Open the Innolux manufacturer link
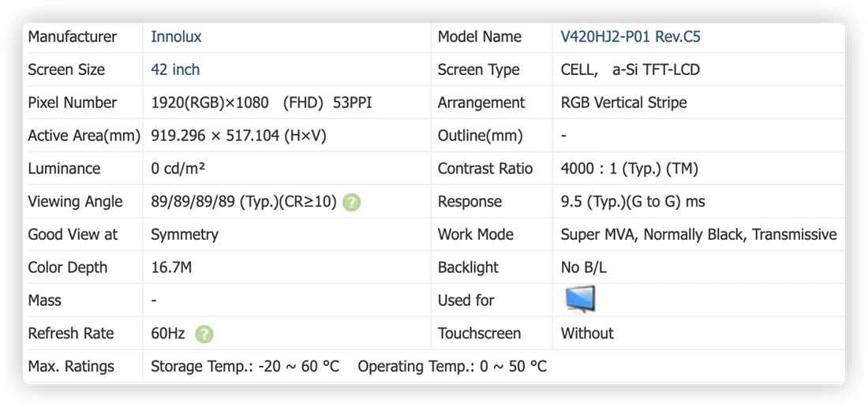Screen dimensions: 868x407 [176, 37]
